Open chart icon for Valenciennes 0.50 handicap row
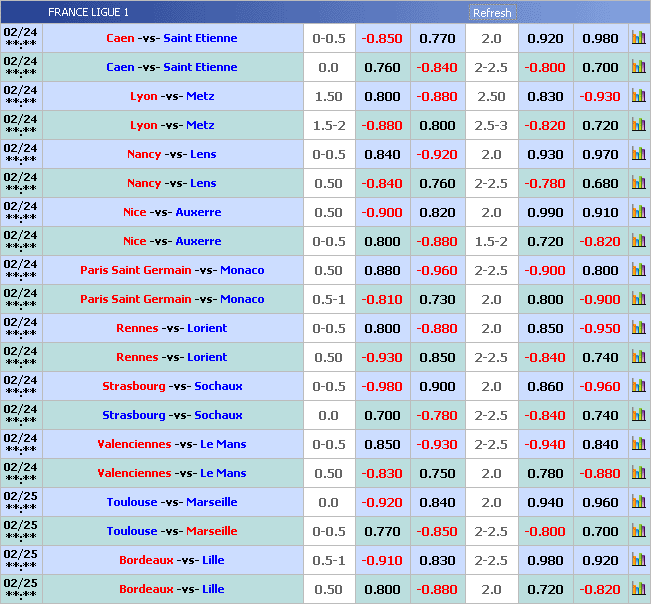 [x=638, y=474]
